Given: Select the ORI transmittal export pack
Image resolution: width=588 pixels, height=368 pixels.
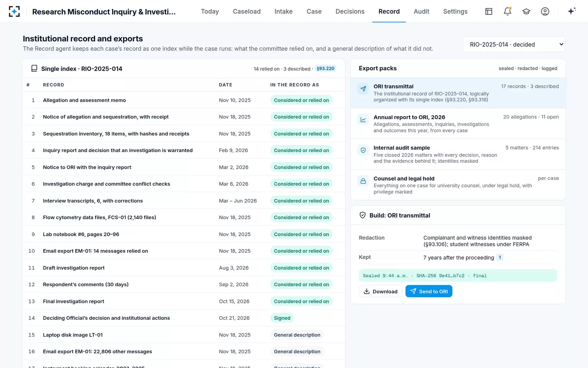Looking at the screenshot, I should 458,93.
